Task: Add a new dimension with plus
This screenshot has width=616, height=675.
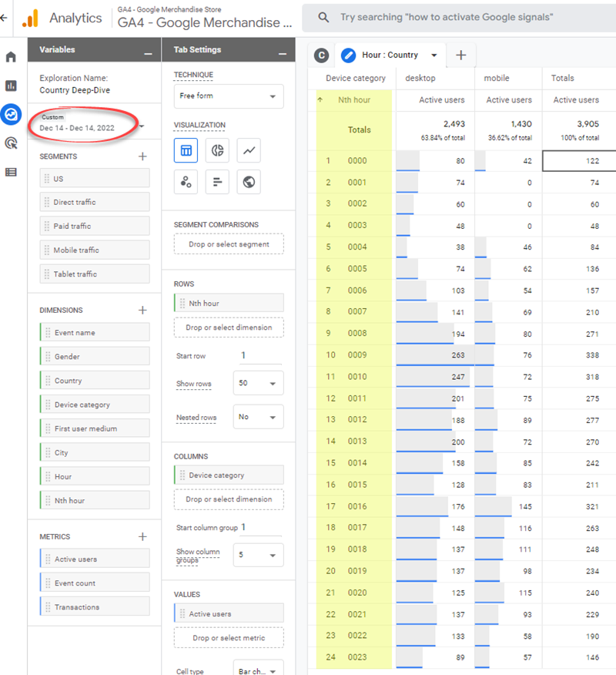Action: [142, 310]
